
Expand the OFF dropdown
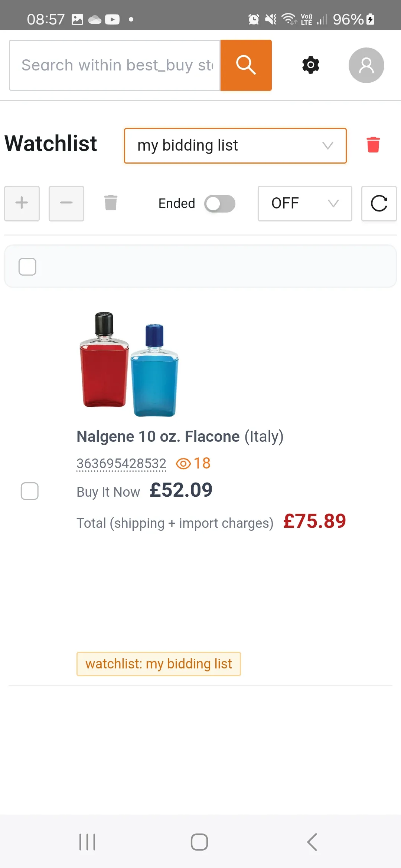tap(305, 204)
